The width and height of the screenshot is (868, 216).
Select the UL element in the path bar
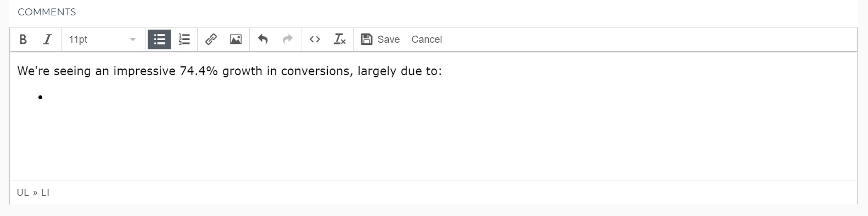tap(23, 192)
